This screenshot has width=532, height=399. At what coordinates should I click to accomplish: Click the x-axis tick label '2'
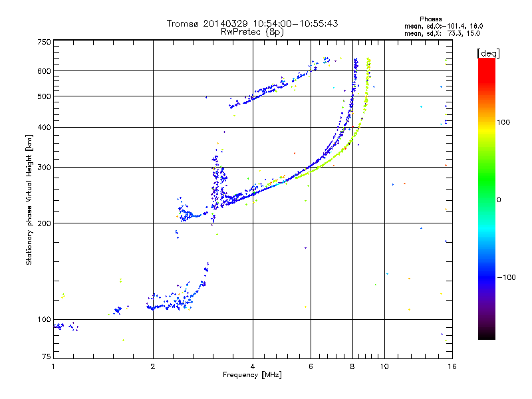pos(153,366)
